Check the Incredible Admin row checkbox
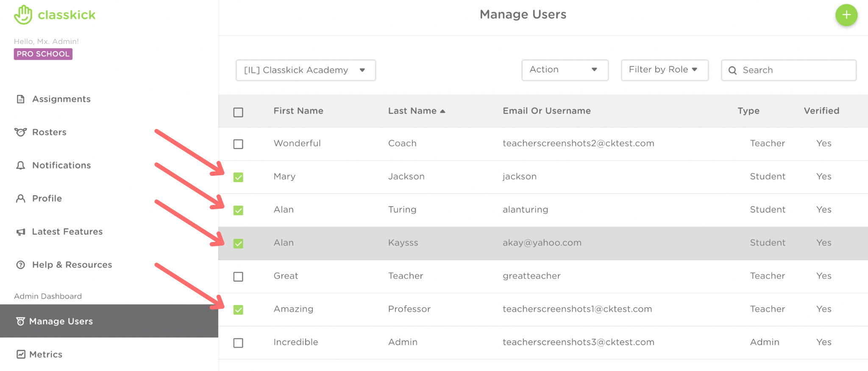The image size is (868, 371). click(238, 343)
